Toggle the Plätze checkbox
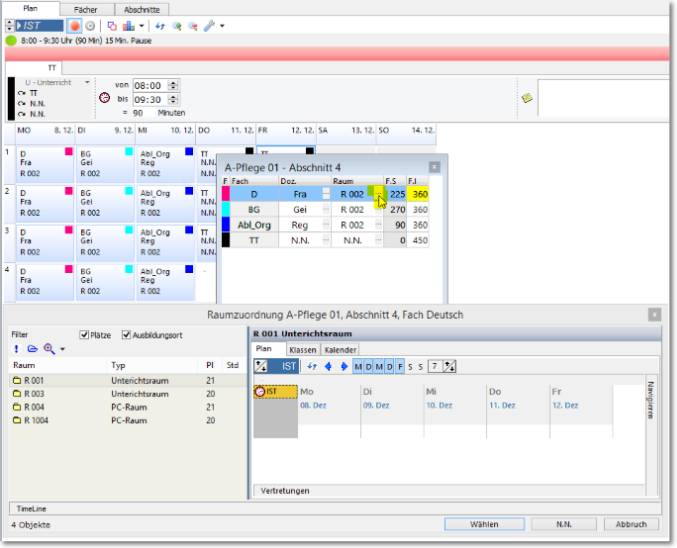The width and height of the screenshot is (677, 548). tap(85, 335)
